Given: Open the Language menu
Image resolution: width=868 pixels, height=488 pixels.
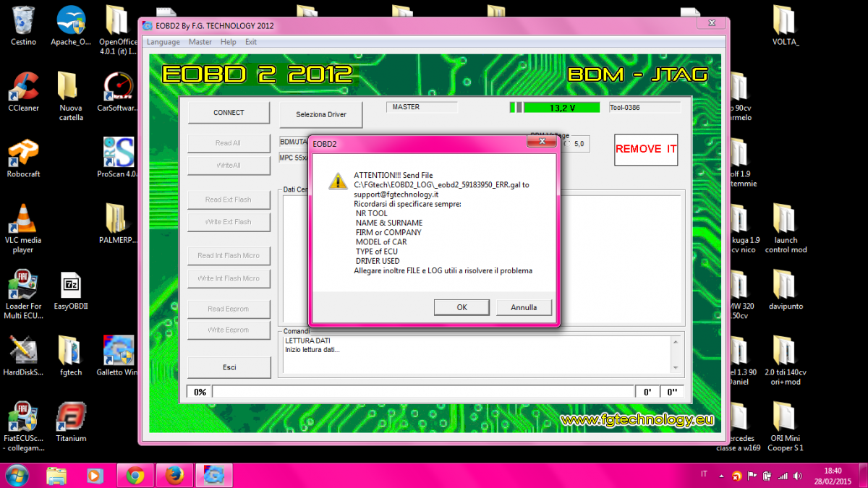Looking at the screenshot, I should pos(163,42).
